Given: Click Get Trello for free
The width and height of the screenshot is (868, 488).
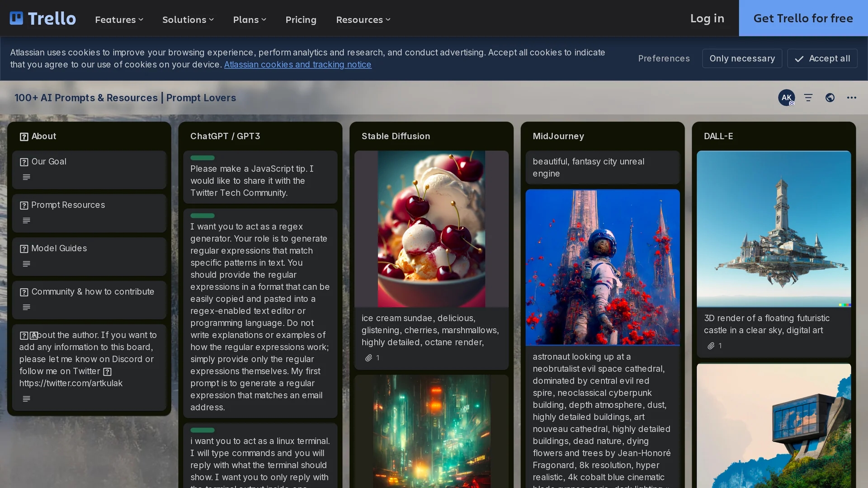Looking at the screenshot, I should [x=803, y=18].
